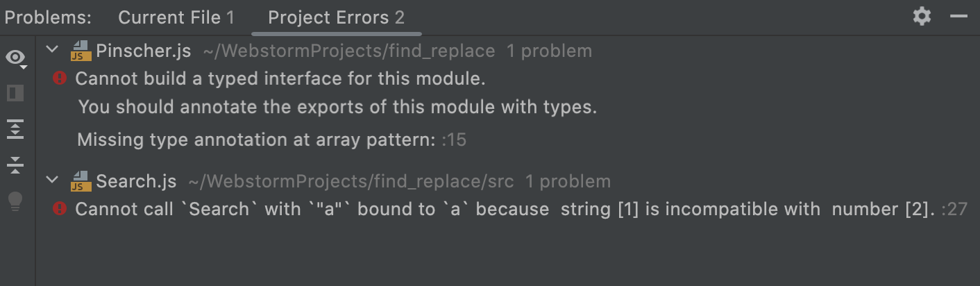
Task: Open the Problems settings gear
Action: click(x=922, y=17)
